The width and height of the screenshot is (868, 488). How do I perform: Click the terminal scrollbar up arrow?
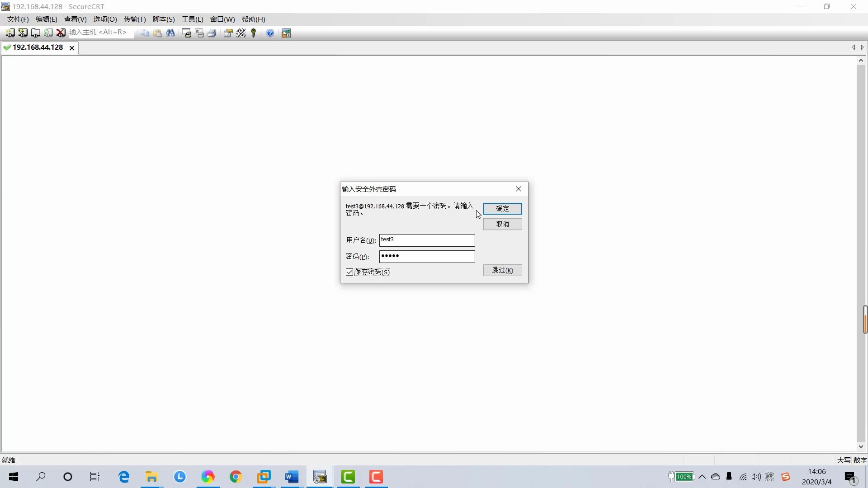coord(861,61)
